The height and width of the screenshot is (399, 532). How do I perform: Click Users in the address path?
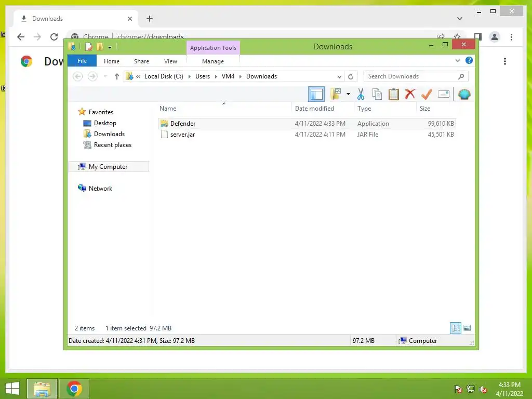tap(203, 76)
